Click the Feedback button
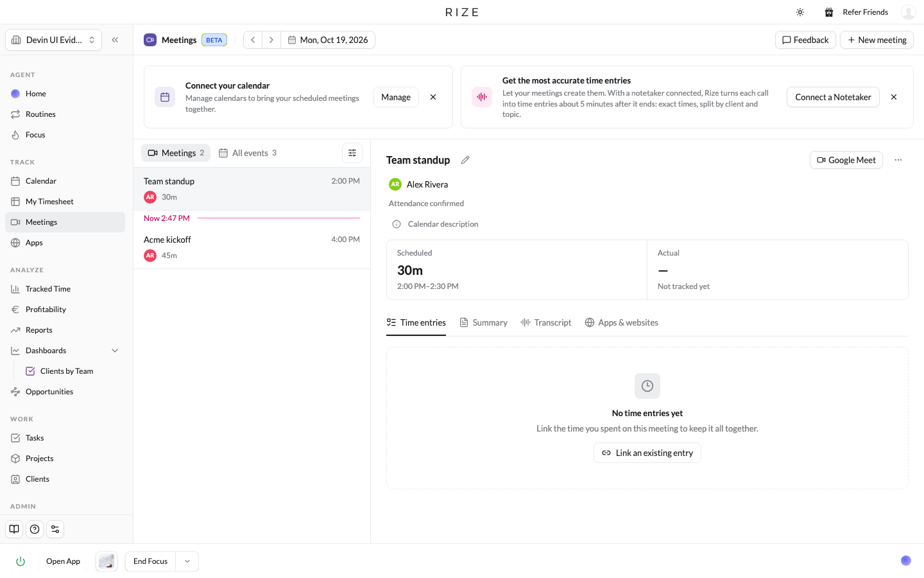This screenshot has width=924, height=578. tap(805, 40)
